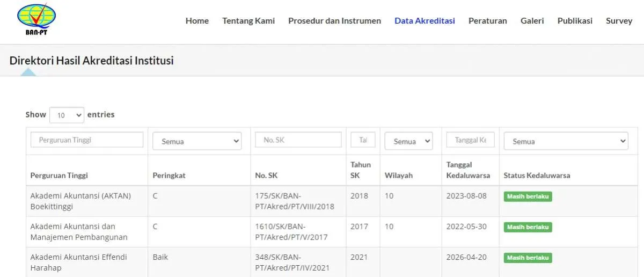Go to Tentang Kami page
The image size is (644, 277).
[248, 21]
